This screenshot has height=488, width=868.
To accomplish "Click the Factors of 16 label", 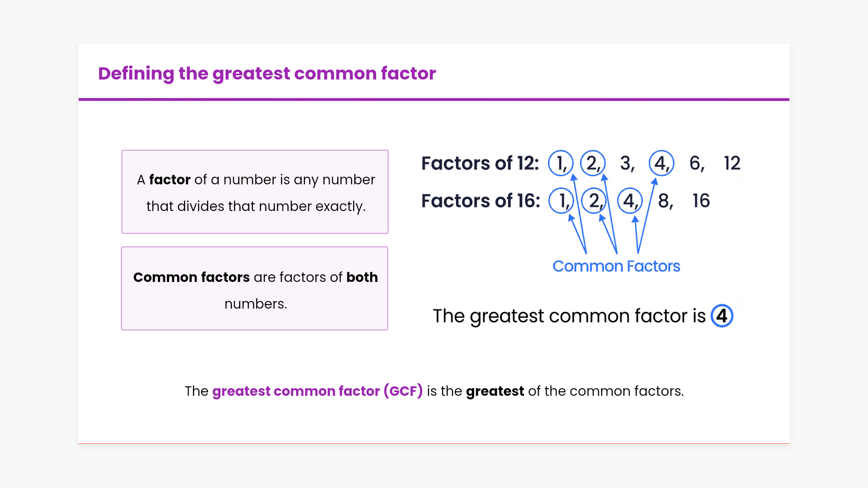I will pos(481,201).
